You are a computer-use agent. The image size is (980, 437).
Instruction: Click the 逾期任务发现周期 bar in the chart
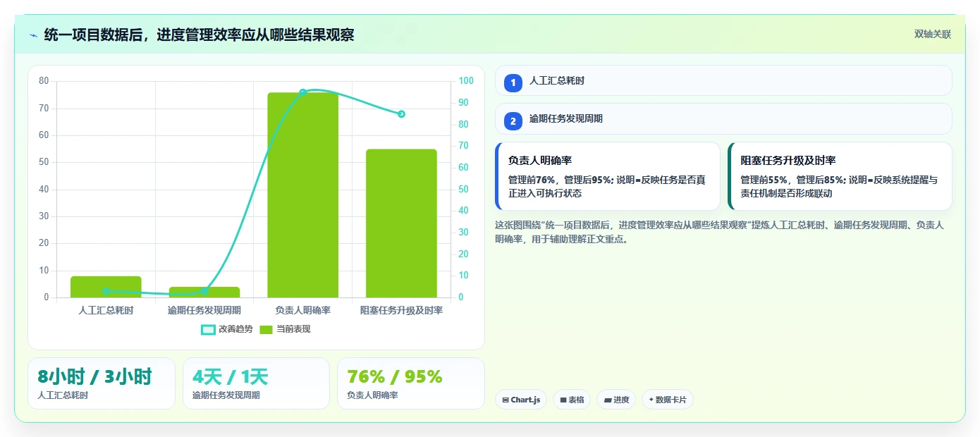204,292
